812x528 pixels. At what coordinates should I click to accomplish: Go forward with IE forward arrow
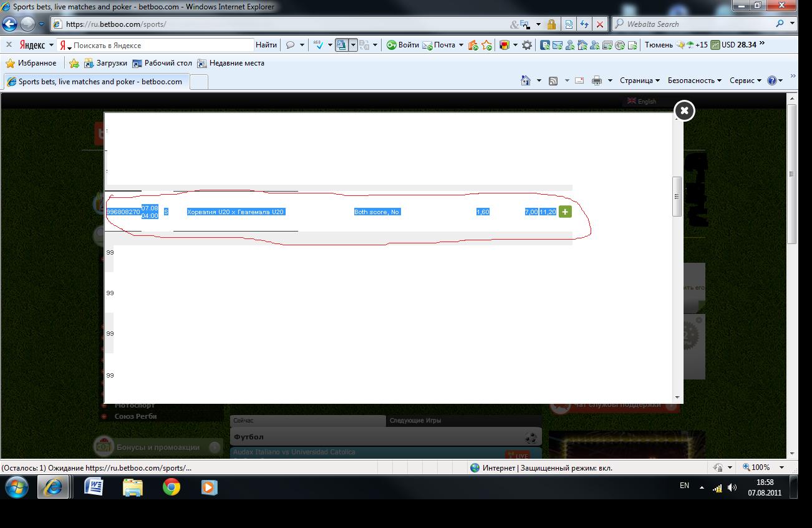(27, 24)
